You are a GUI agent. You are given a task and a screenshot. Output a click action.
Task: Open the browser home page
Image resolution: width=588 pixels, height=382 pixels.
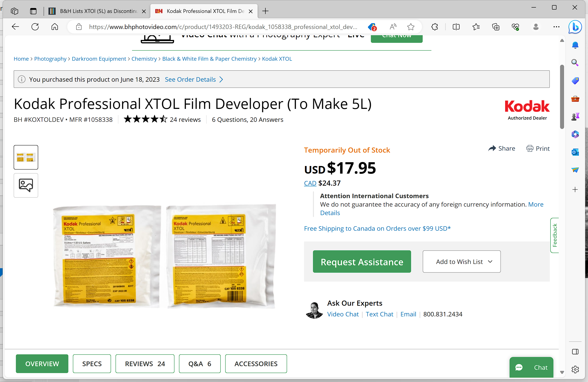55,27
